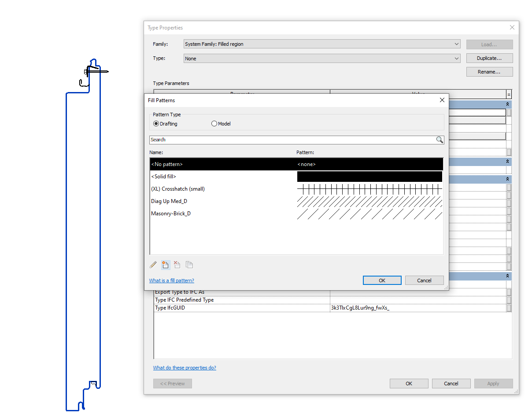Collapse the third parameter group chevron

(x=508, y=179)
